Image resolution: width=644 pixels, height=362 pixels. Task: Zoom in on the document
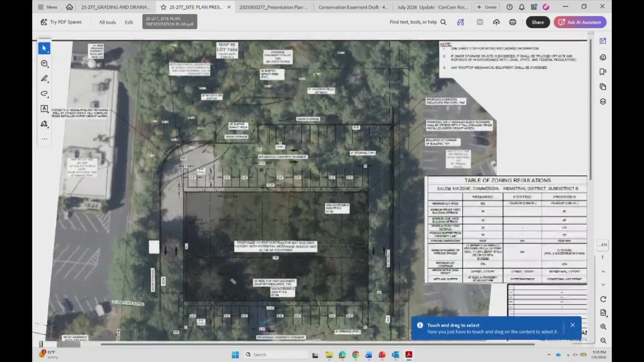coord(603,327)
